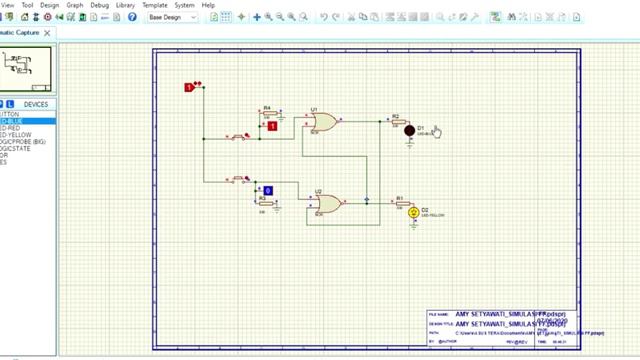Click the Block Copy icon
Image resolution: width=640 pixels, height=360 pixels.
point(390,17)
